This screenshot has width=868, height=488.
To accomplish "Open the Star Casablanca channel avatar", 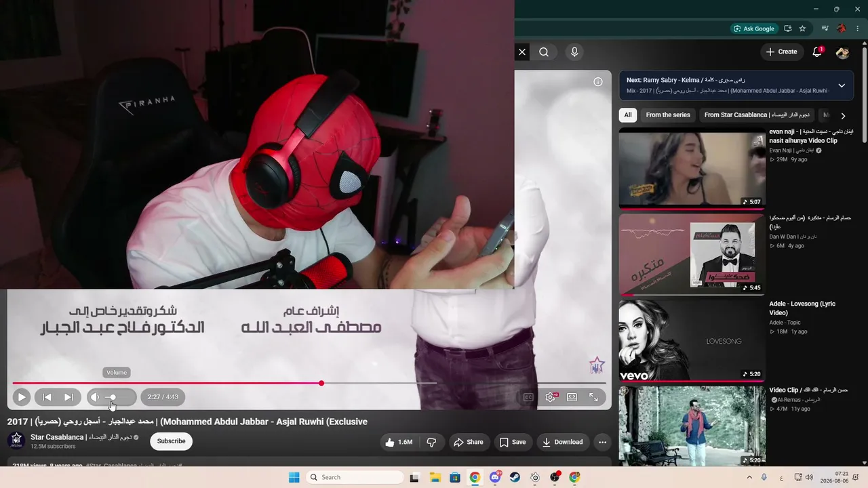I will [16, 441].
